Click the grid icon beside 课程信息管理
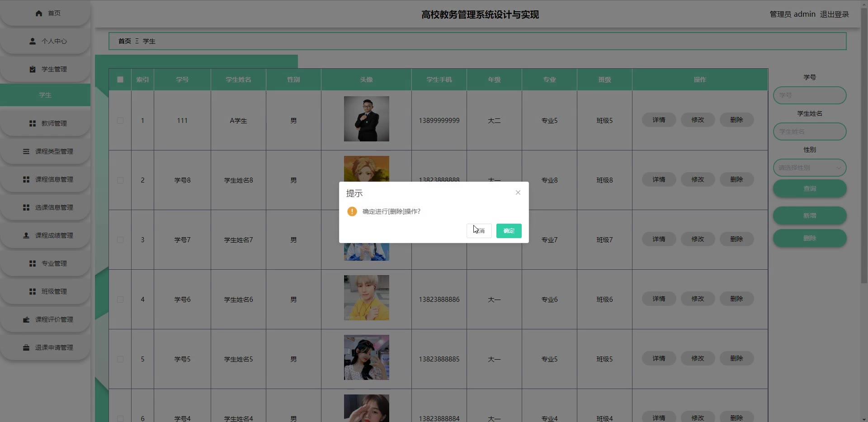Viewport: 868px width, 422px height. click(x=26, y=179)
